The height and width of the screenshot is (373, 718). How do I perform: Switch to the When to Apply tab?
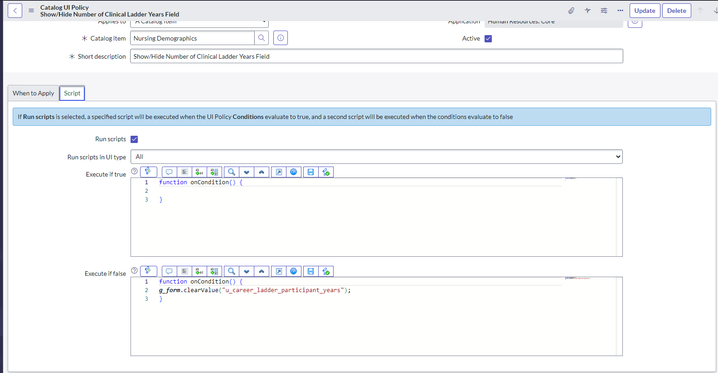tap(33, 93)
